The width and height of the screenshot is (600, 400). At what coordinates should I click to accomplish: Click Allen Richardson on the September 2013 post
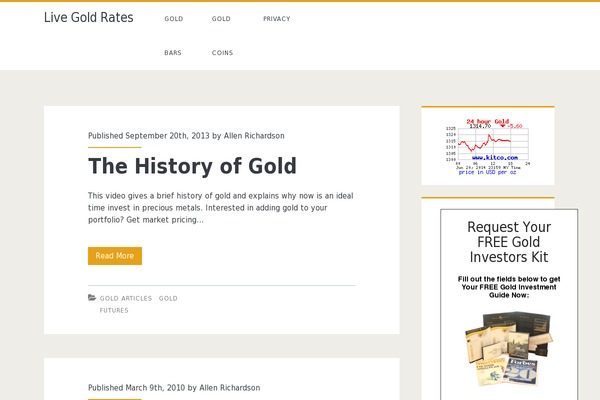tap(254, 136)
